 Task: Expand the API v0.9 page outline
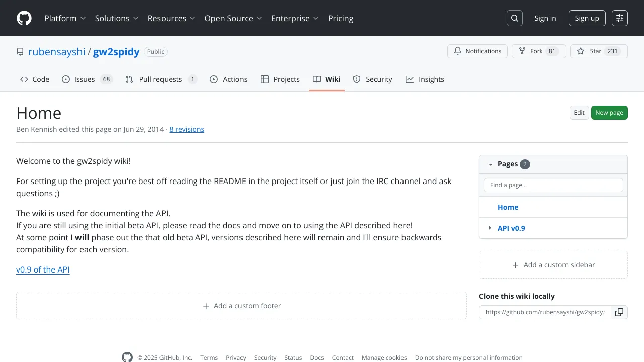click(x=490, y=228)
